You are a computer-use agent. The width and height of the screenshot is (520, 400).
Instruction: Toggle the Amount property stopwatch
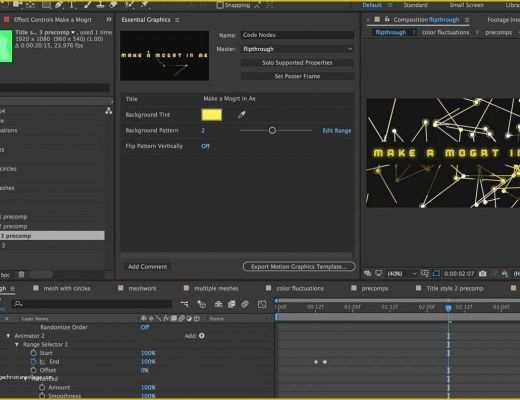(42, 387)
